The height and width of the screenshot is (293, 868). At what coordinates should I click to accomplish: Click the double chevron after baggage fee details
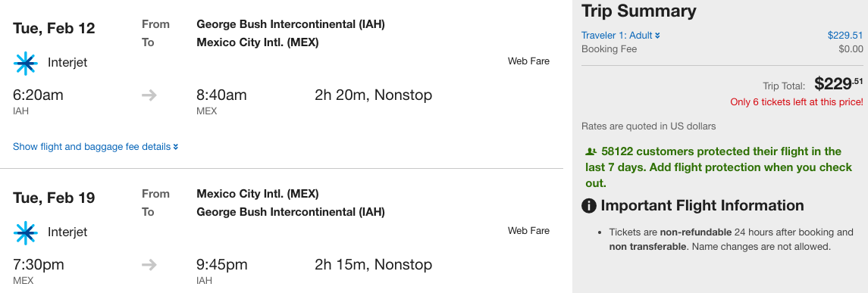(175, 147)
